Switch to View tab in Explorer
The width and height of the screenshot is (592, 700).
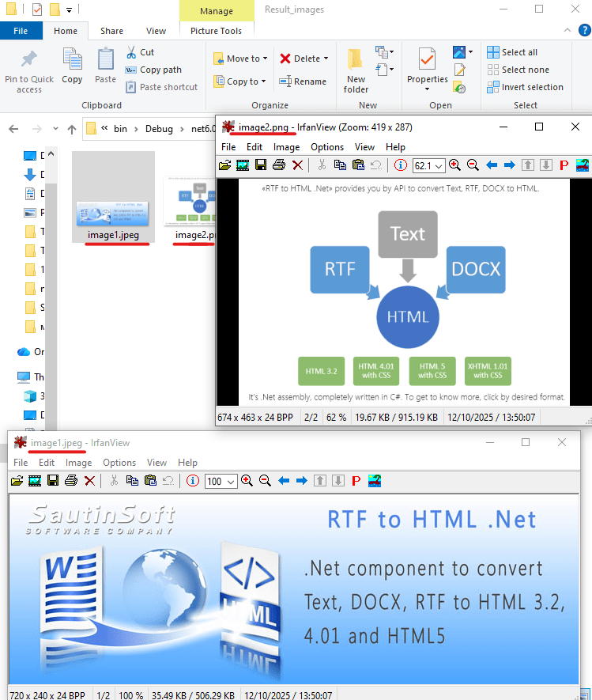156,31
